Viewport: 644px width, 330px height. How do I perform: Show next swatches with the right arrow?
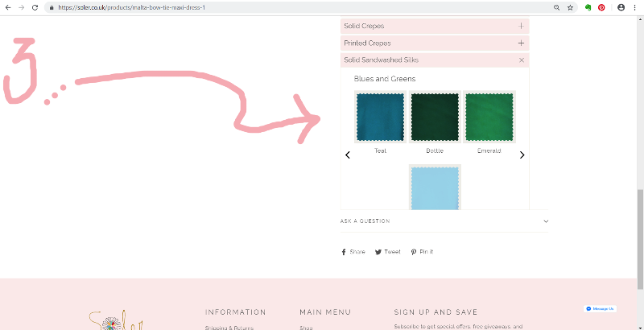[x=522, y=155]
